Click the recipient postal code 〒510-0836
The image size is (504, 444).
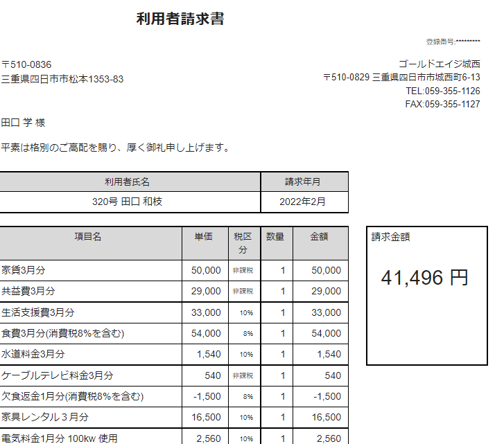[x=26, y=64]
